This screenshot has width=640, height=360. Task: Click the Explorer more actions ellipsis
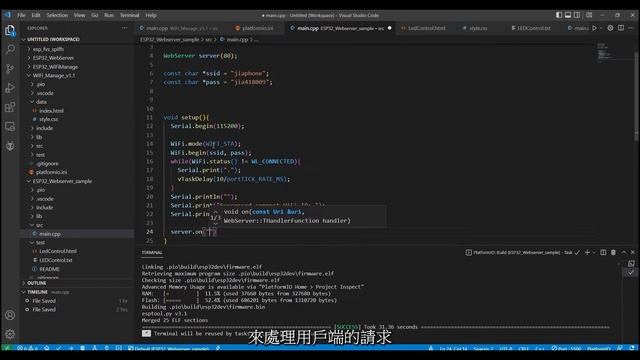coord(124,28)
